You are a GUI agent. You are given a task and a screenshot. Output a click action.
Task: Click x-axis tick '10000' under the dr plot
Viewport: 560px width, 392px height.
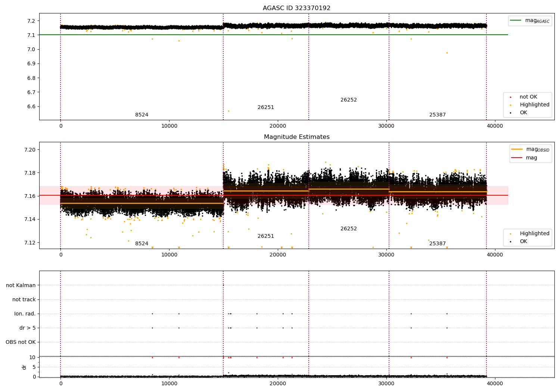[x=169, y=384]
